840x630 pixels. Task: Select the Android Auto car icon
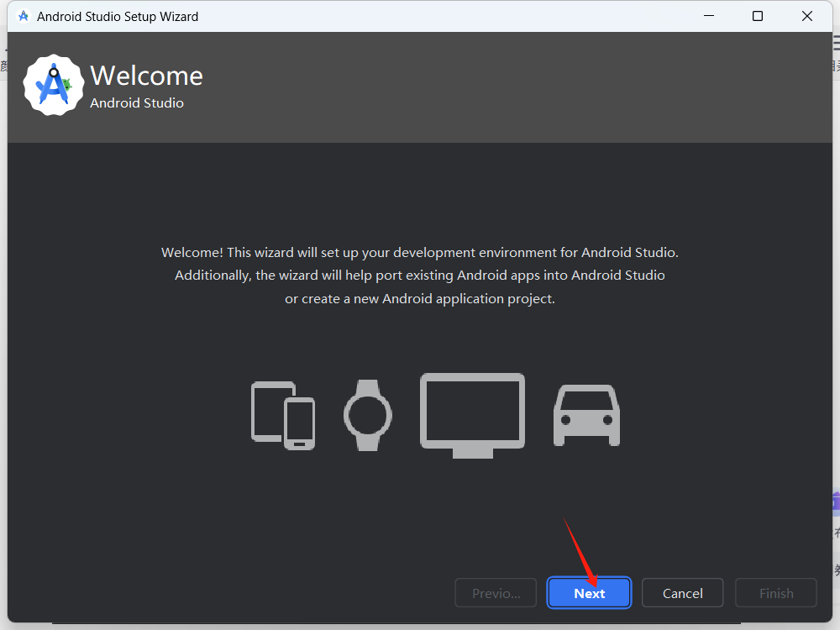(x=586, y=414)
